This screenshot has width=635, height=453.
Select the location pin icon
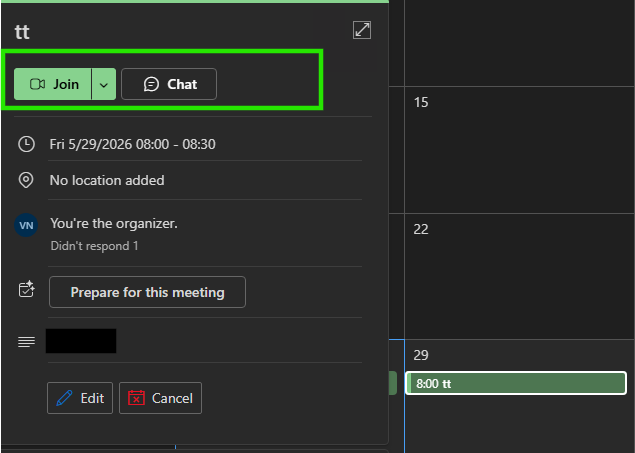tap(26, 180)
